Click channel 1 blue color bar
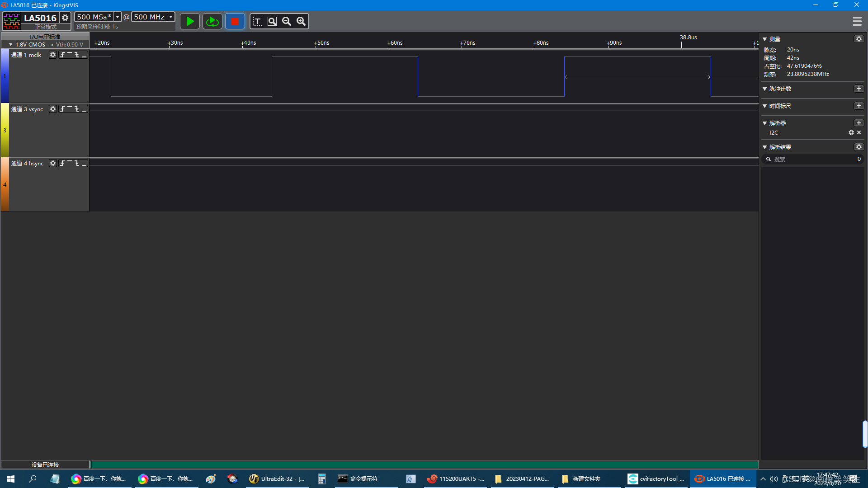Viewport: 868px width, 488px height. [x=5, y=76]
